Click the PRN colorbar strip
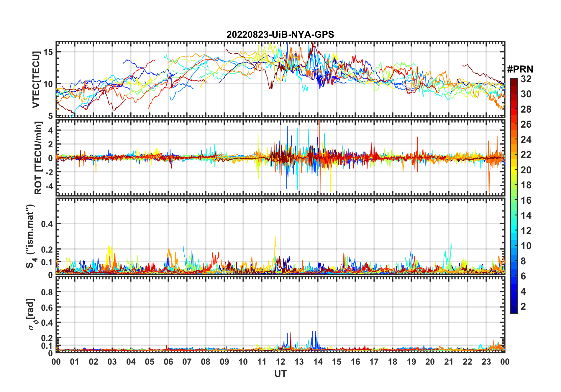 [514, 196]
